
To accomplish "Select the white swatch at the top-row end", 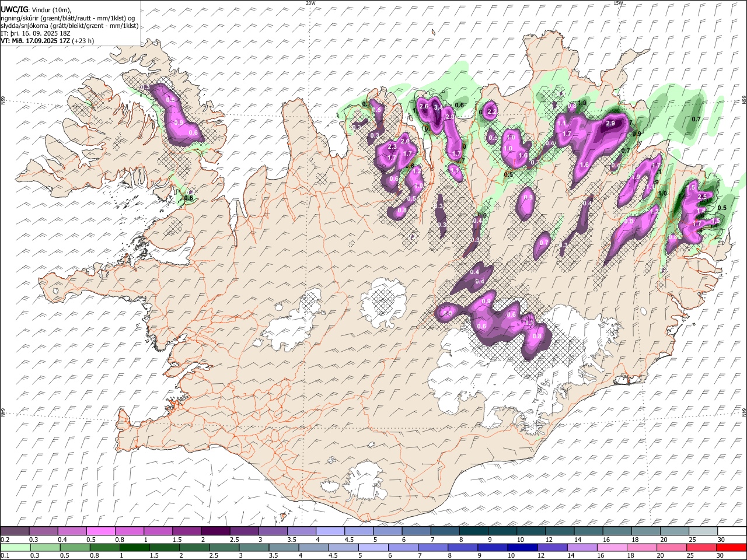I will point(732,531).
